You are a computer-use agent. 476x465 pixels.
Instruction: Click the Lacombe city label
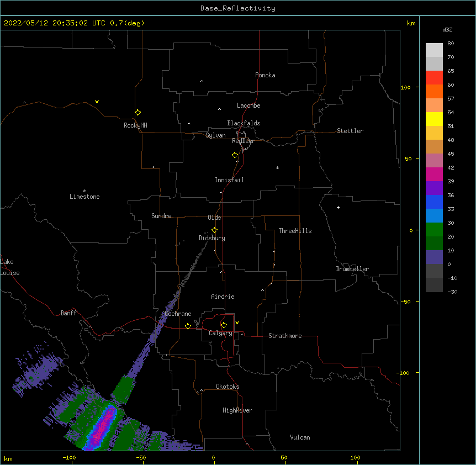point(248,105)
